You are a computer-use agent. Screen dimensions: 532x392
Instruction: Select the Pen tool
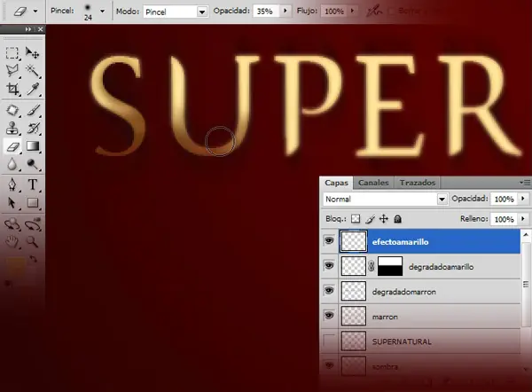12,184
